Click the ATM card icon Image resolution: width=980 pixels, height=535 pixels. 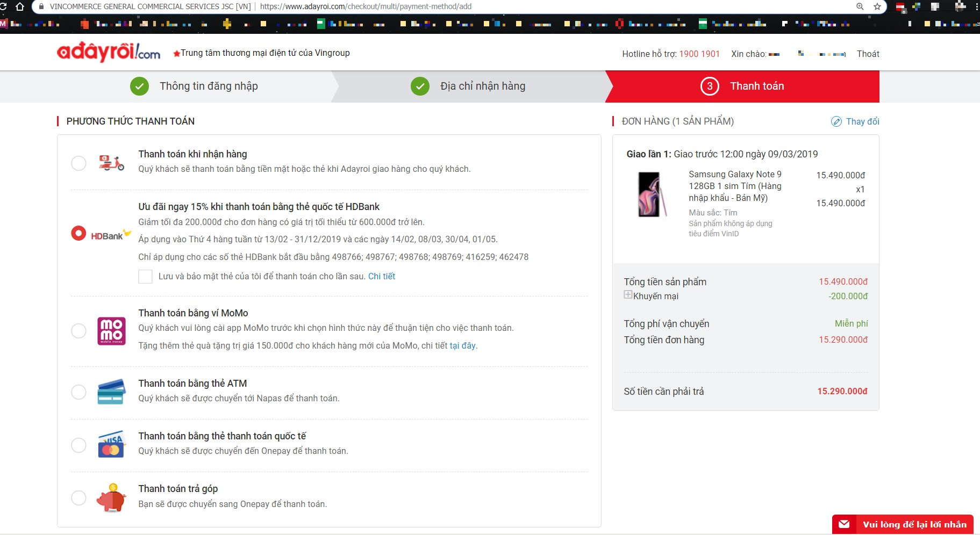[111, 392]
